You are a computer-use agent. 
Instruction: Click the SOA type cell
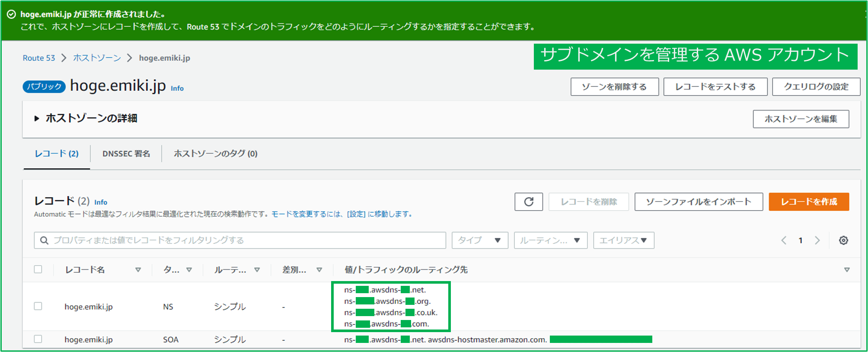[x=171, y=339]
